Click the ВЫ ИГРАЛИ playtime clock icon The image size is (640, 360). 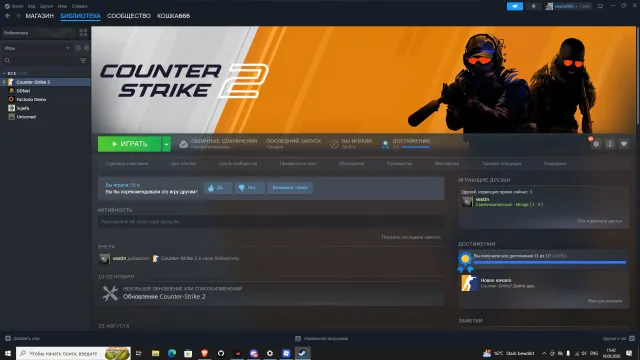(x=334, y=144)
